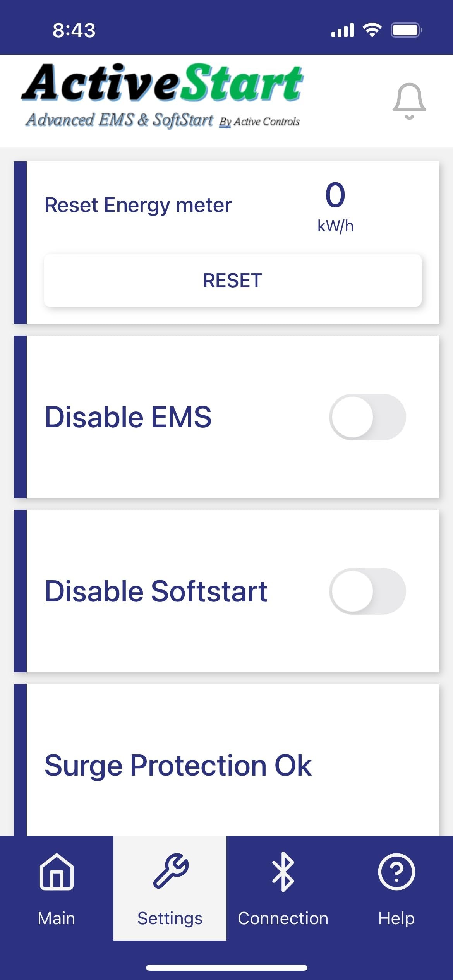Tap the home icon for Main
This screenshot has height=980, width=453.
click(57, 872)
